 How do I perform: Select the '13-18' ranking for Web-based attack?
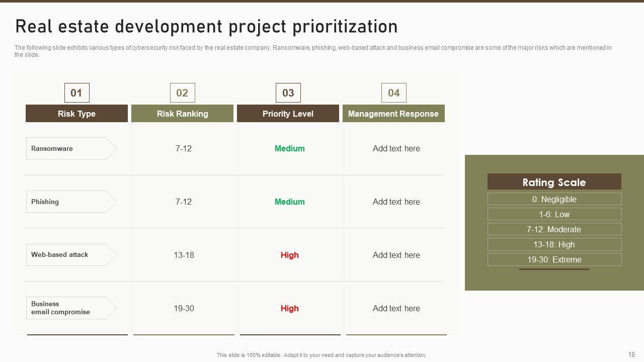pos(184,255)
